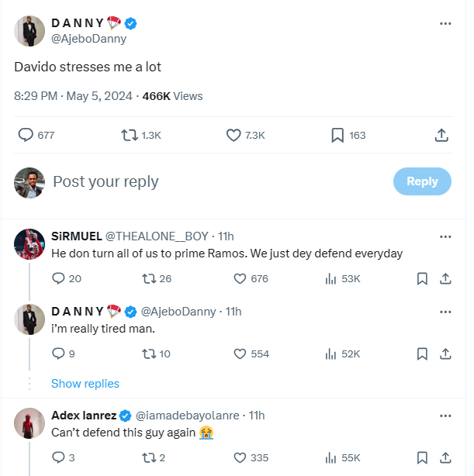474x476 pixels.
Task: Bookmark SiRMUEL's prime Ramos reply
Action: pyautogui.click(x=422, y=278)
